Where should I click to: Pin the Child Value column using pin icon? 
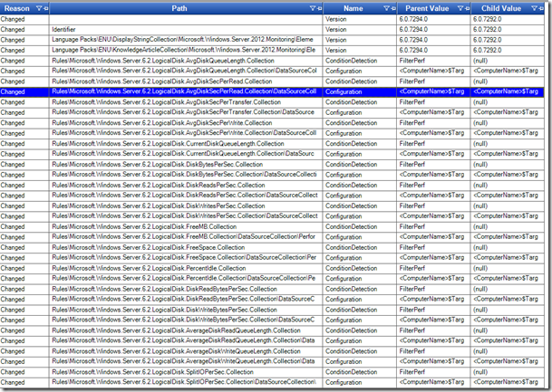(541, 8)
